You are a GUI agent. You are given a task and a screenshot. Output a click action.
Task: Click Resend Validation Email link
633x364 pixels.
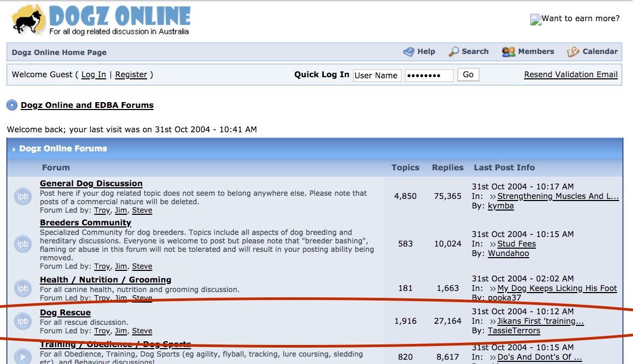pos(571,75)
